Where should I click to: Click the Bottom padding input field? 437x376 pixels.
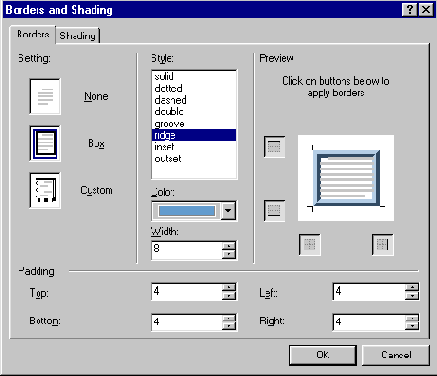[x=187, y=322]
